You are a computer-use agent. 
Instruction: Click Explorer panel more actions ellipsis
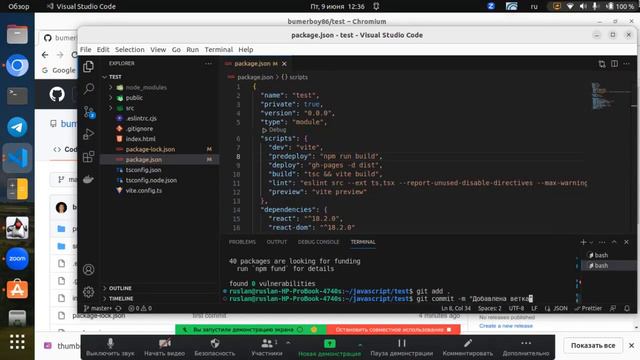point(208,64)
